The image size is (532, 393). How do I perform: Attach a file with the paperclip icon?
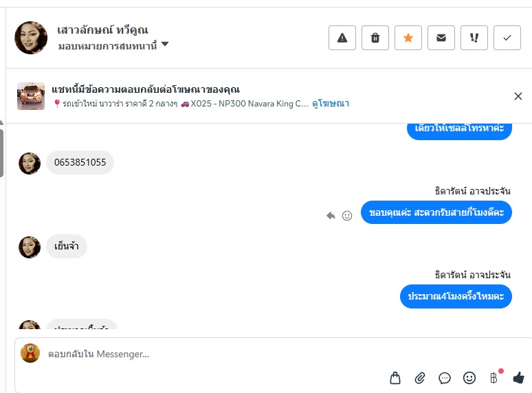[420, 377]
